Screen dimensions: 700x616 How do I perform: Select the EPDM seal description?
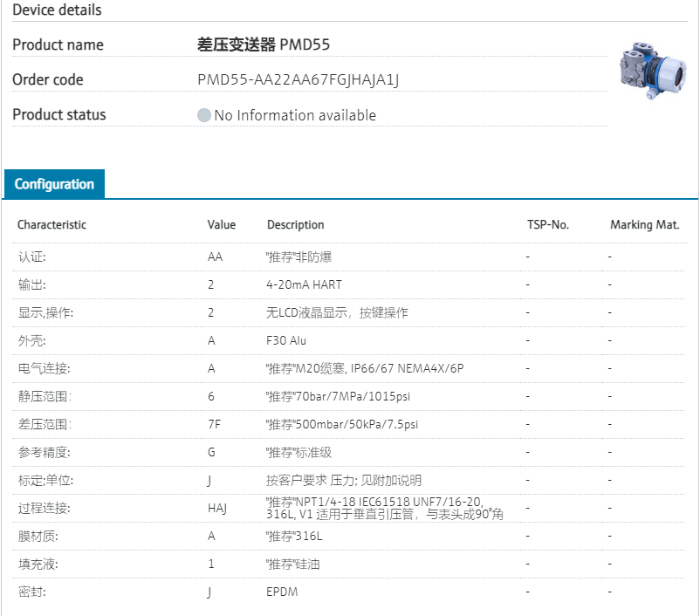pos(282,592)
